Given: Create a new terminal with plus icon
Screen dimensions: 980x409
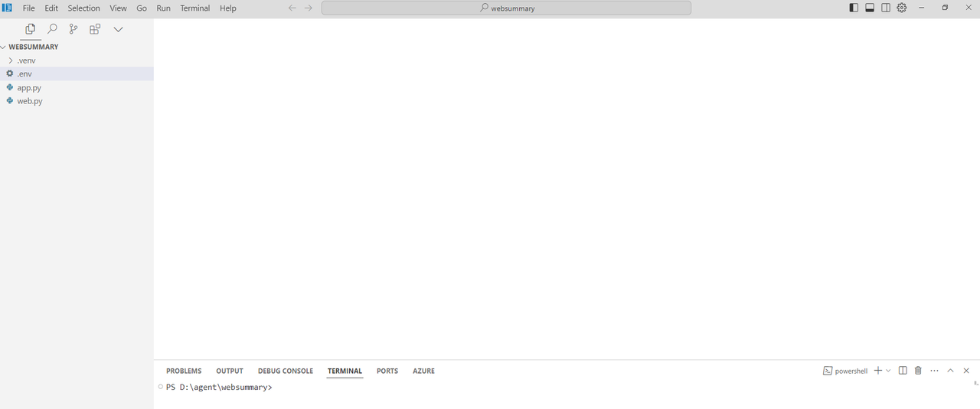Looking at the screenshot, I should click(x=878, y=371).
